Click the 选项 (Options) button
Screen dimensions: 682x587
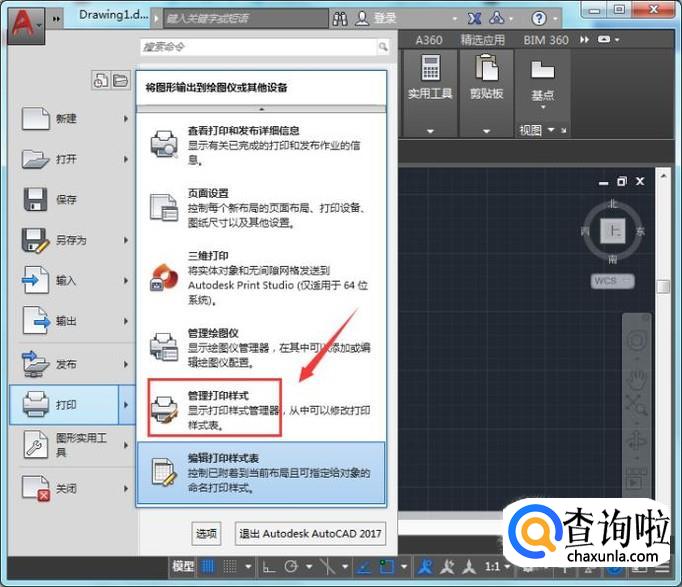[x=206, y=533]
